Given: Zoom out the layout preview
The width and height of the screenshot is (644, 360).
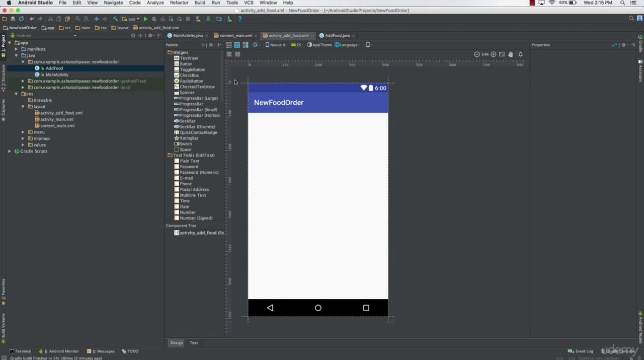Looking at the screenshot, I should point(476,54).
